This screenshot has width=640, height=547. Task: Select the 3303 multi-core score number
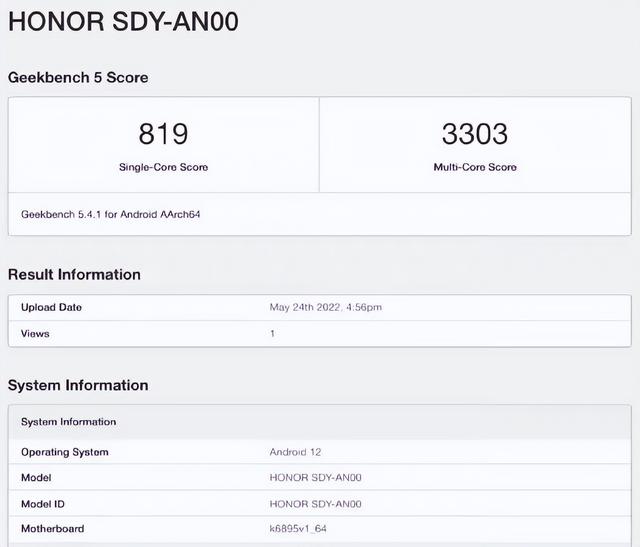475,134
